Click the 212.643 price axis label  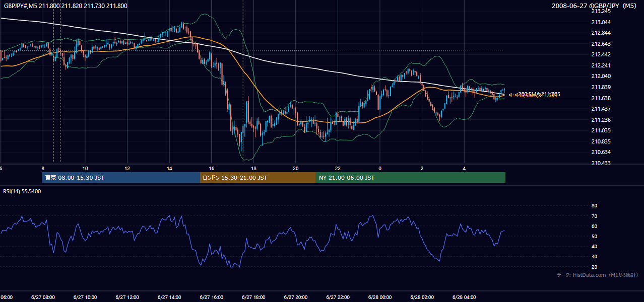pyautogui.click(x=601, y=44)
